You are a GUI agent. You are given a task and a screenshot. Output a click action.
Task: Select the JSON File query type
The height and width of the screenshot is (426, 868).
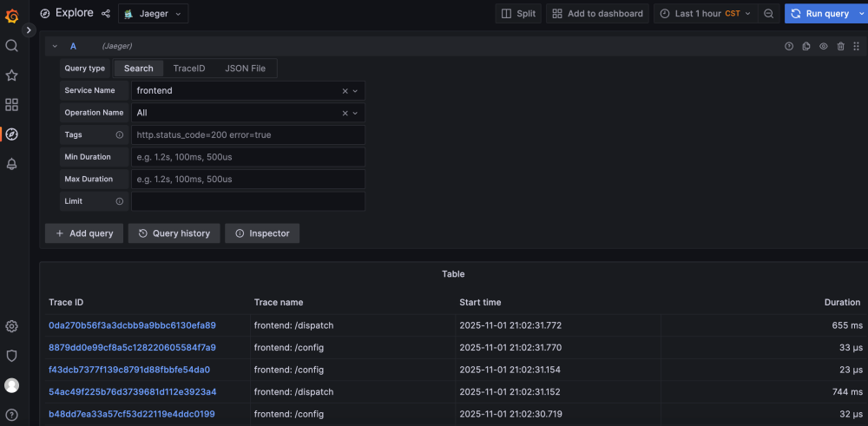coord(245,69)
